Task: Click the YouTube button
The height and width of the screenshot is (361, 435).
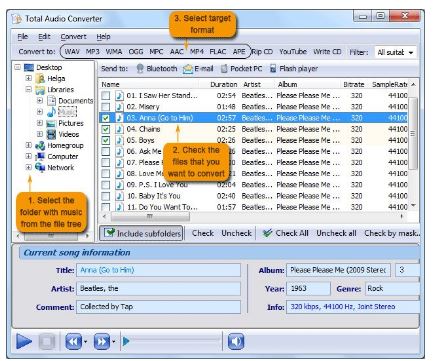Action: click(x=293, y=52)
